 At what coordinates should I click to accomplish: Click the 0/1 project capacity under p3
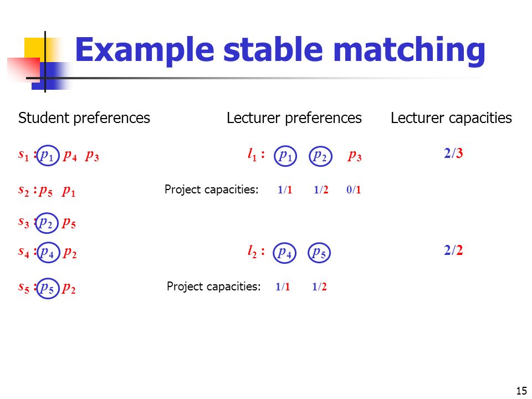click(354, 190)
